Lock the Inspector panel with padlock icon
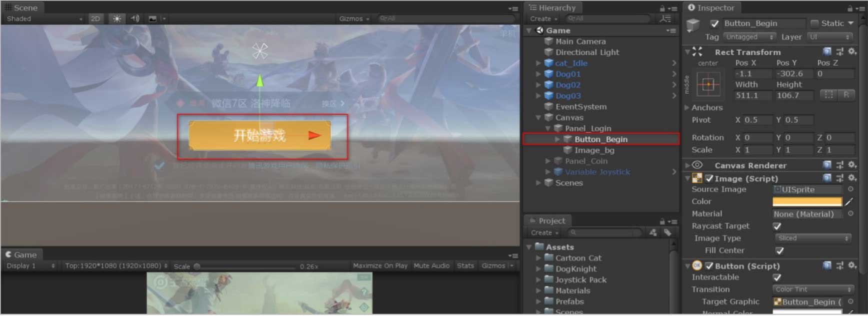Screen dimensions: 868x316 click(x=849, y=8)
